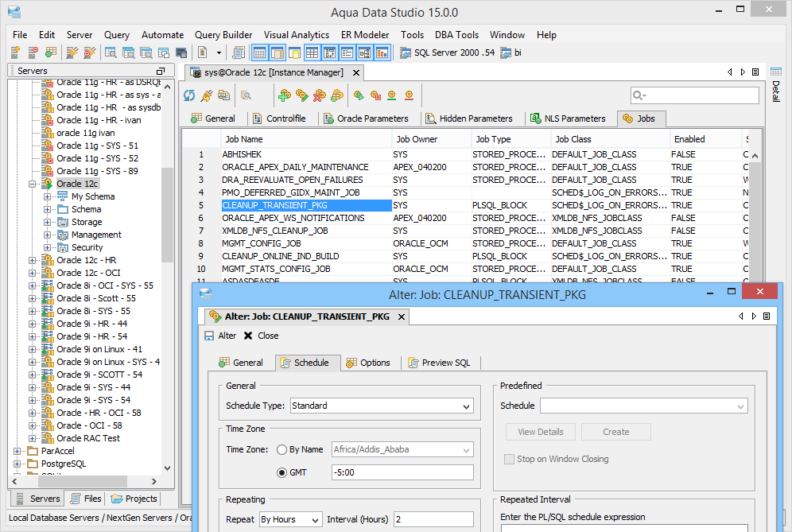
Task: Open the Schedule Type dropdown
Action: click(x=466, y=406)
